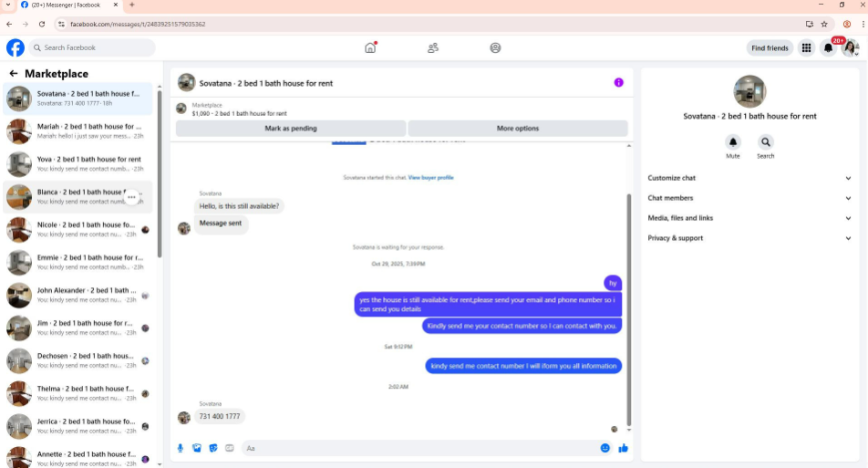The image size is (868, 468).
Task: Open the Annette conversation in the list
Action: [x=78, y=457]
